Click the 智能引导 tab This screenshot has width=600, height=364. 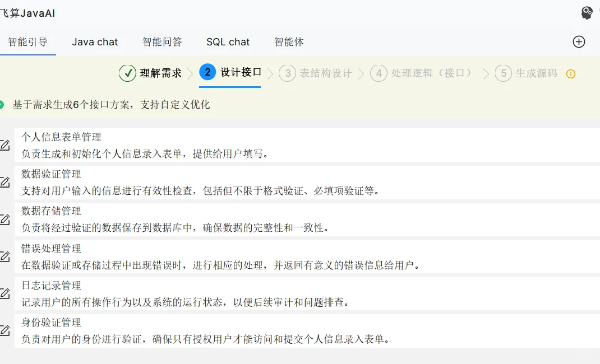click(29, 41)
